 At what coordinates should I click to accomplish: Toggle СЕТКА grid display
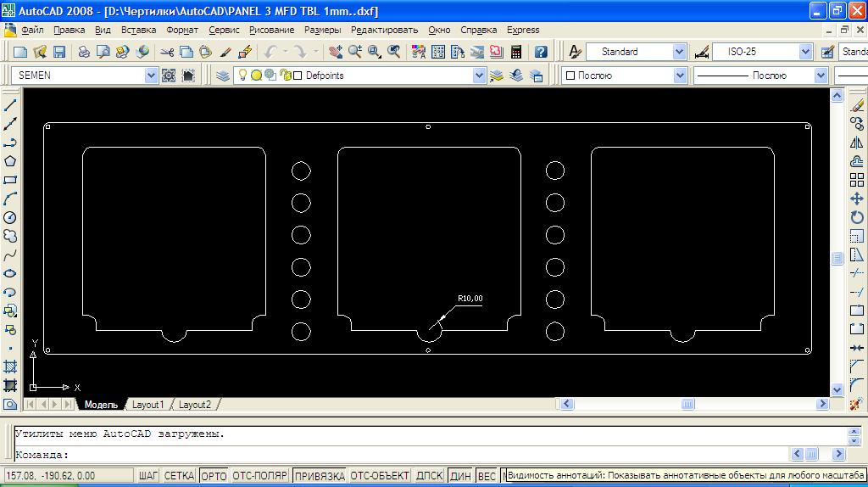pyautogui.click(x=179, y=475)
